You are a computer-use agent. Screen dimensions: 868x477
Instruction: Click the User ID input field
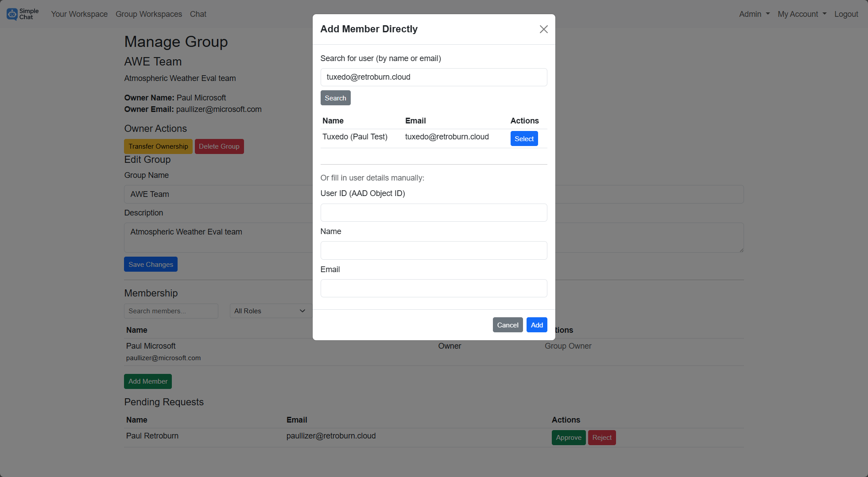point(434,212)
